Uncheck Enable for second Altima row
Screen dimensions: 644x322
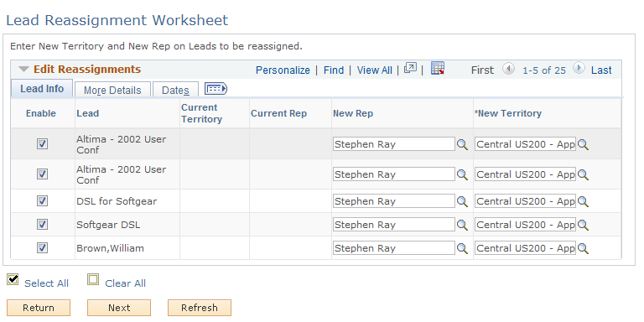coord(42,174)
